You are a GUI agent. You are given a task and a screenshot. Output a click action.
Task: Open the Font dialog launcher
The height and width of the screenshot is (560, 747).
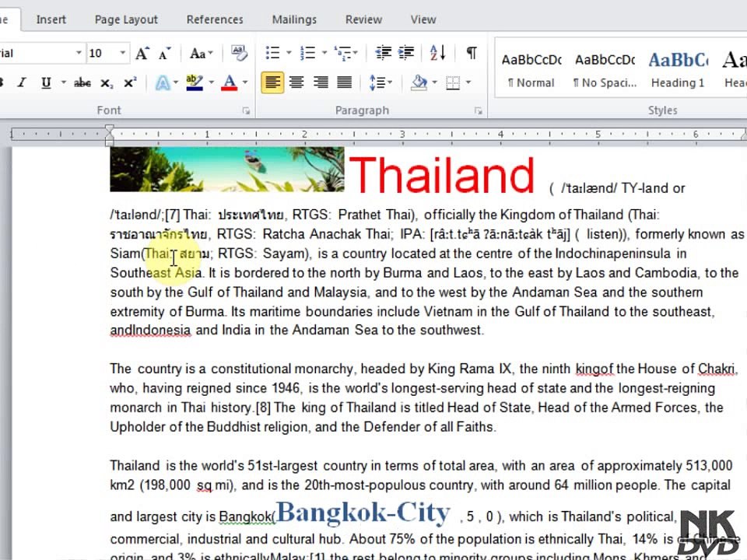[247, 111]
